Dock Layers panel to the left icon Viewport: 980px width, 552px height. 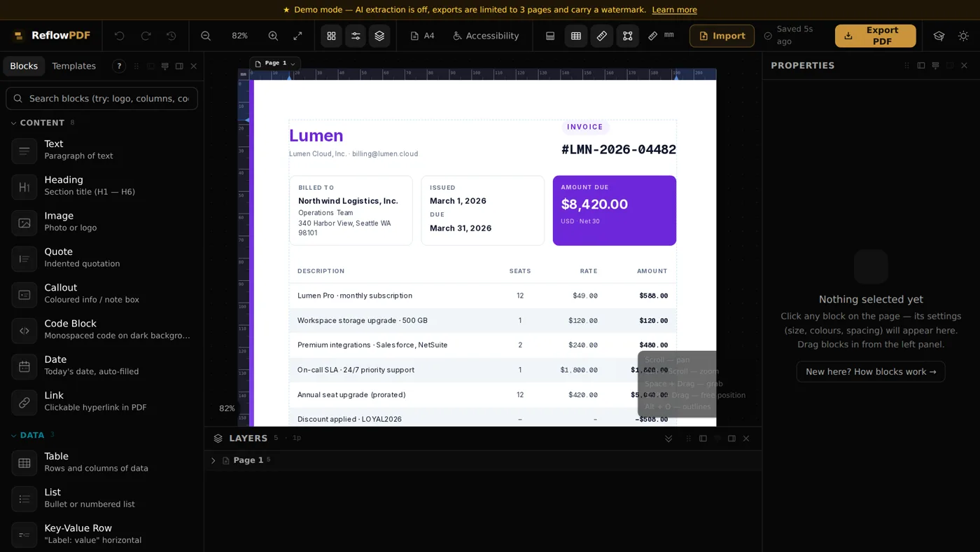click(703, 439)
